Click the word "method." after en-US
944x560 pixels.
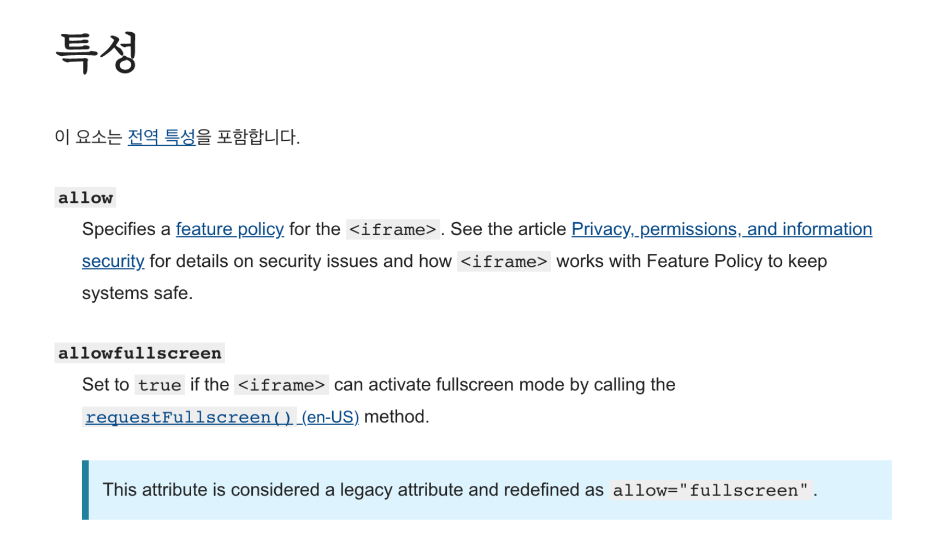(x=397, y=417)
